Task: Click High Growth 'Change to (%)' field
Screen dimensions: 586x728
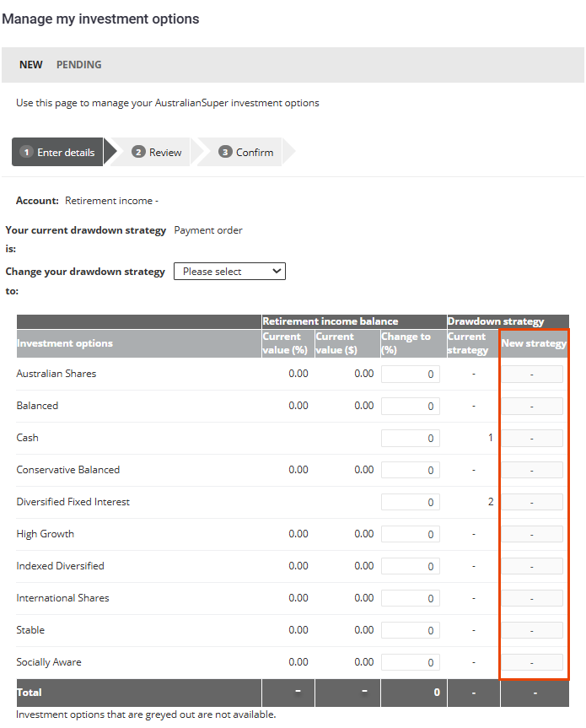Action: click(x=411, y=535)
